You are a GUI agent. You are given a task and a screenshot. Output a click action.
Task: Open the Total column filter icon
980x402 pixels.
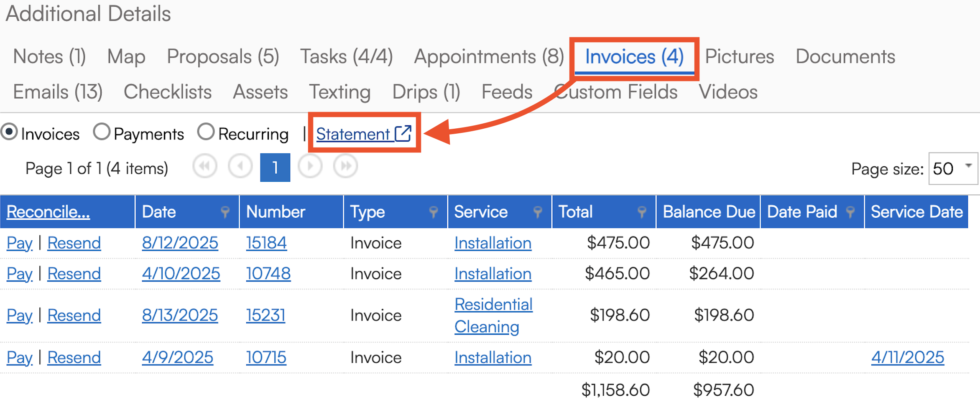pyautogui.click(x=642, y=212)
